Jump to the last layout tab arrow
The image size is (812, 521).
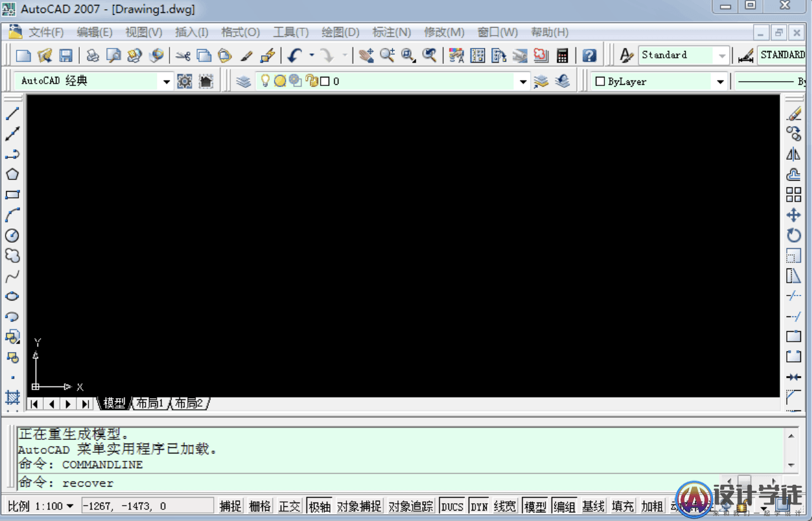pyautogui.click(x=85, y=404)
